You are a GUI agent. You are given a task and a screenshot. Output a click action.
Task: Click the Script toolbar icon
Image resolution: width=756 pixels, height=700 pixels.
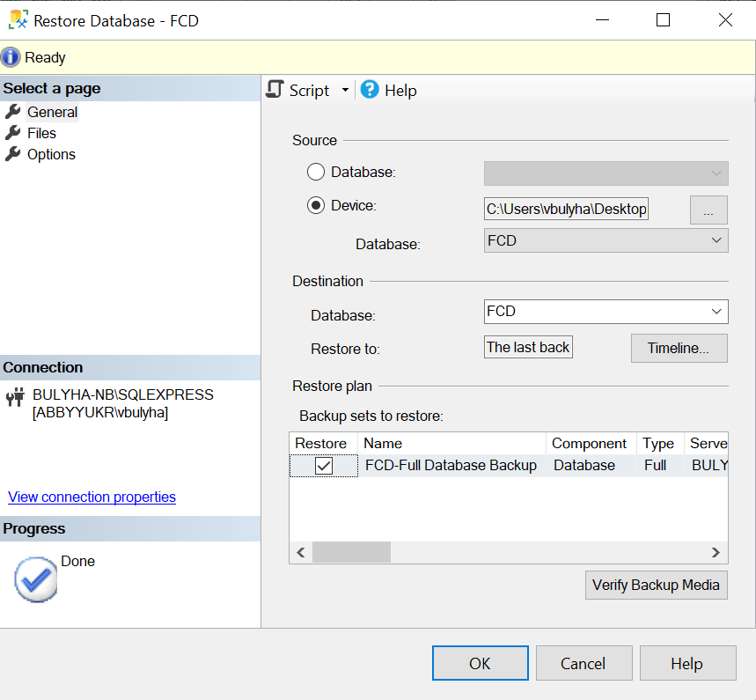[275, 90]
